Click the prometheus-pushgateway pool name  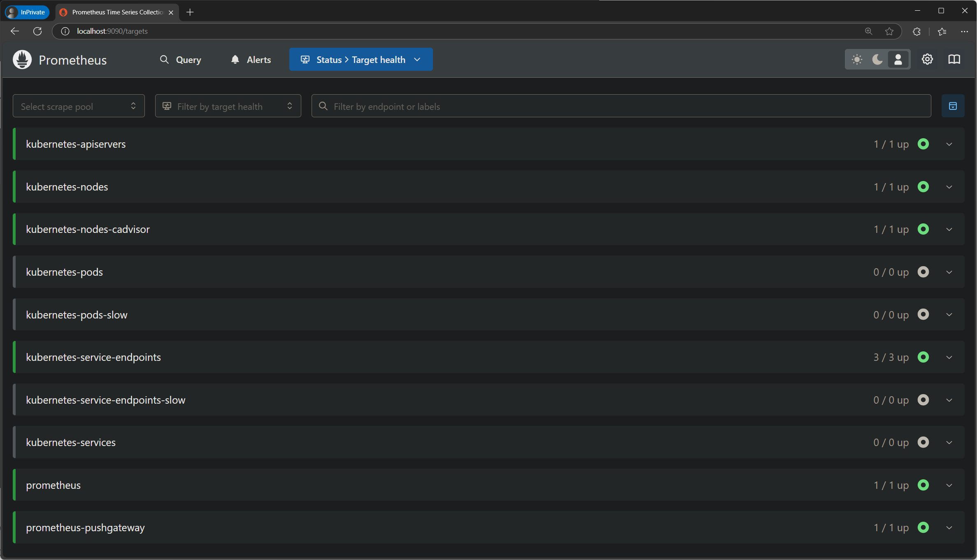point(86,528)
